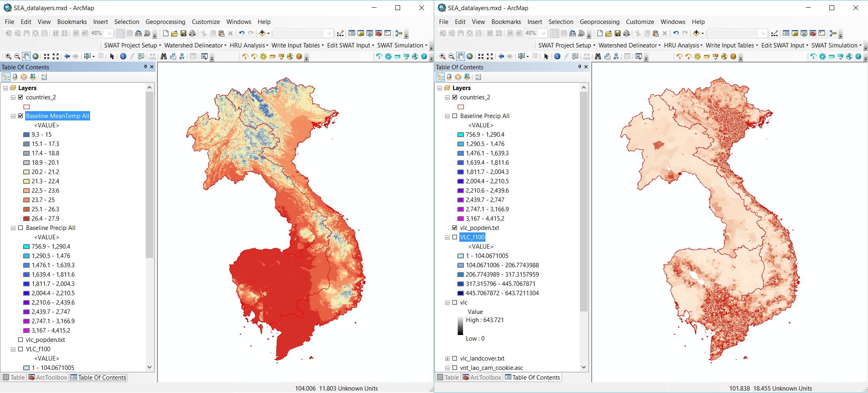Go back to previous extent, left window
Image resolution: width=868 pixels, height=393 pixels.
point(67,56)
